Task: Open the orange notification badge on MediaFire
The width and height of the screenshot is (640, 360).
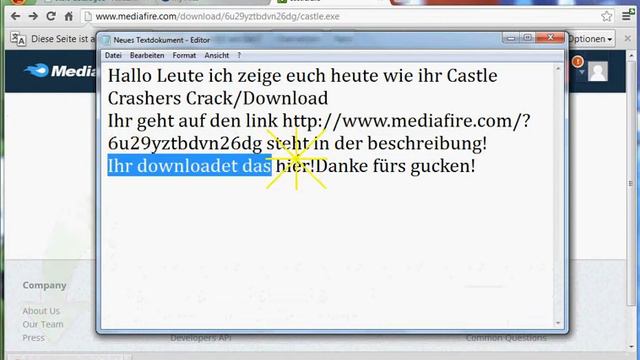Action: (x=578, y=62)
